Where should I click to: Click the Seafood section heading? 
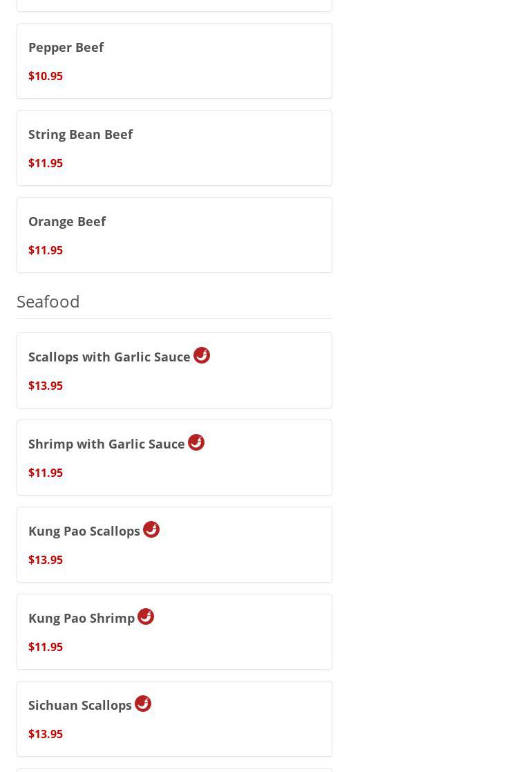coord(48,301)
